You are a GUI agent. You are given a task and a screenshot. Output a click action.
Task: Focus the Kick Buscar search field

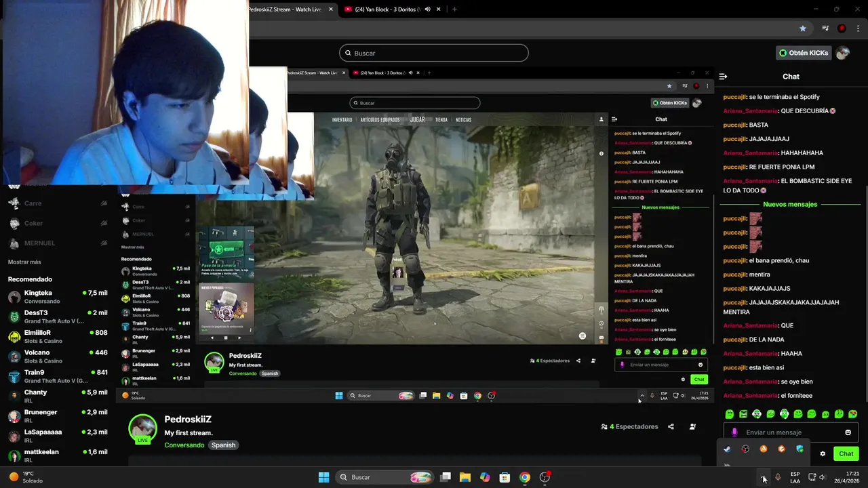point(434,53)
